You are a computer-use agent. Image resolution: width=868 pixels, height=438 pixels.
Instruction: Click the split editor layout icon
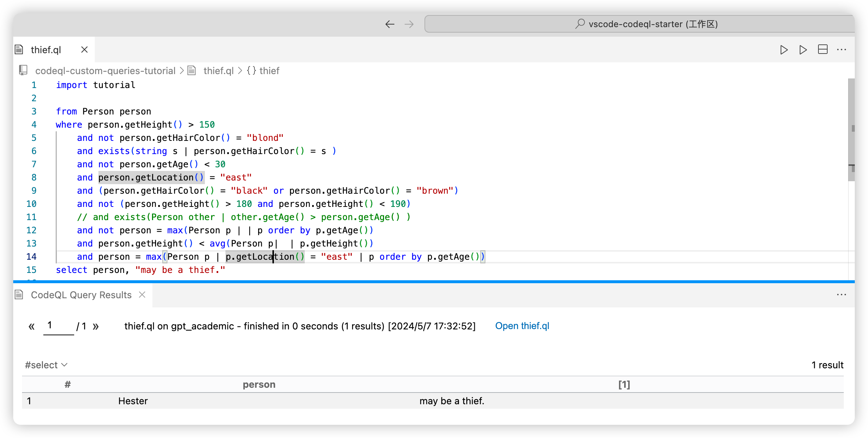(822, 50)
